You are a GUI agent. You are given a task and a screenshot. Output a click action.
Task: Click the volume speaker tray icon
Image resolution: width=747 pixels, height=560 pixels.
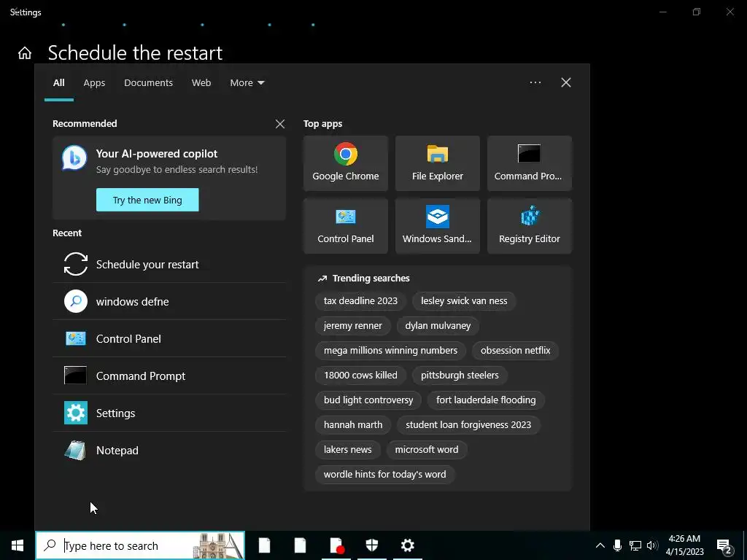click(652, 545)
